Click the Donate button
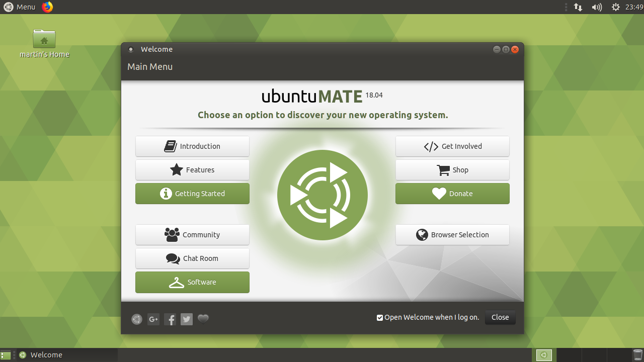Screen dimensions: 644x362 452,194
